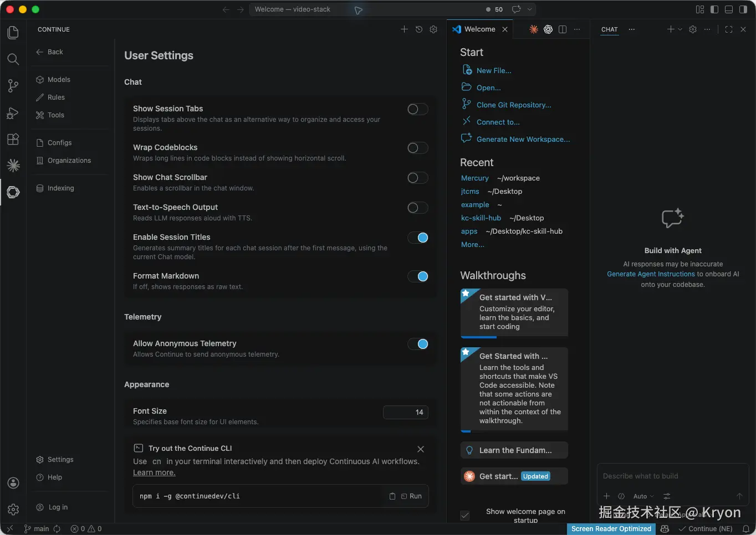Viewport: 756px width, 535px height.
Task: Click the chat bubble icon in the title bar
Action: (x=517, y=9)
